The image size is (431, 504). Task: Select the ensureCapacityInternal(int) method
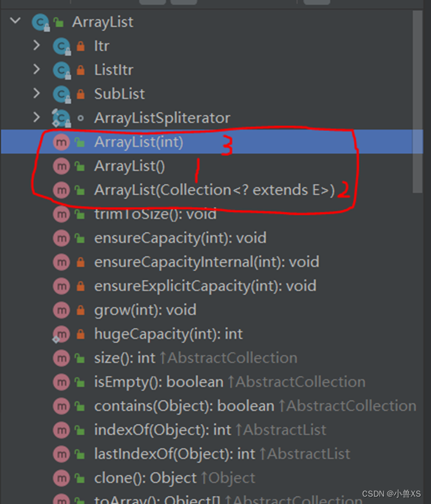[x=207, y=262]
